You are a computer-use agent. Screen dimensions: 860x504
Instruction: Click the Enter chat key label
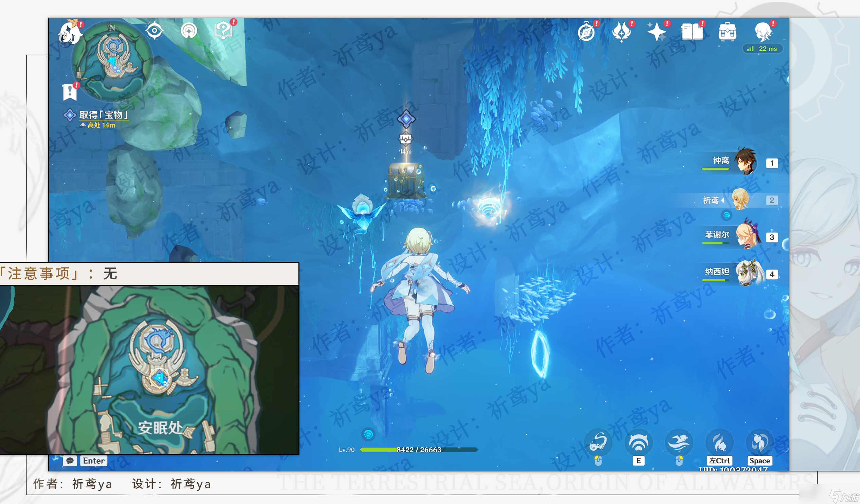93,461
